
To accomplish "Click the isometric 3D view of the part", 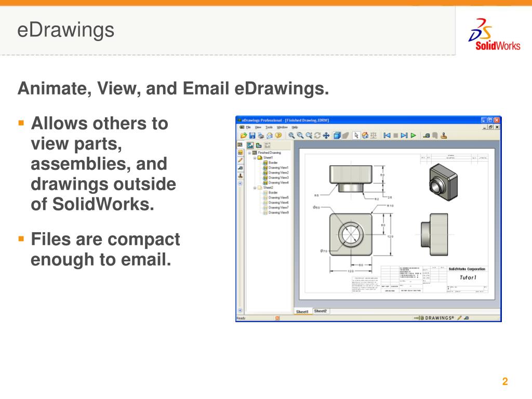I will 444,182.
